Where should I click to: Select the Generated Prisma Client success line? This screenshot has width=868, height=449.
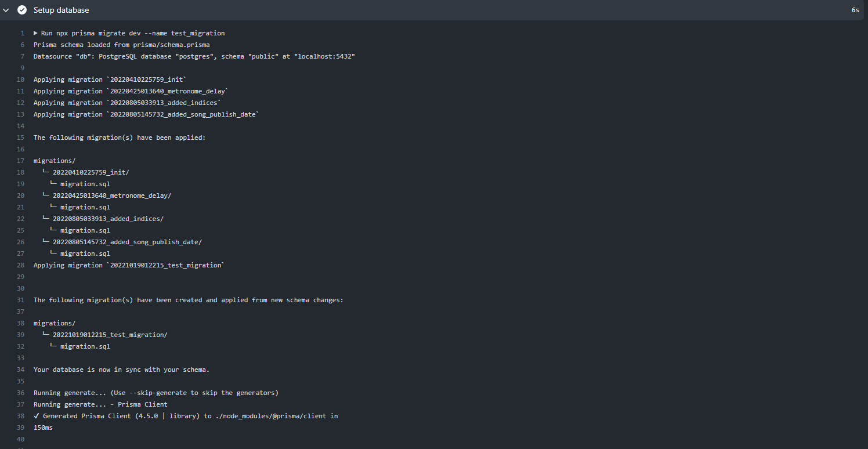click(186, 416)
